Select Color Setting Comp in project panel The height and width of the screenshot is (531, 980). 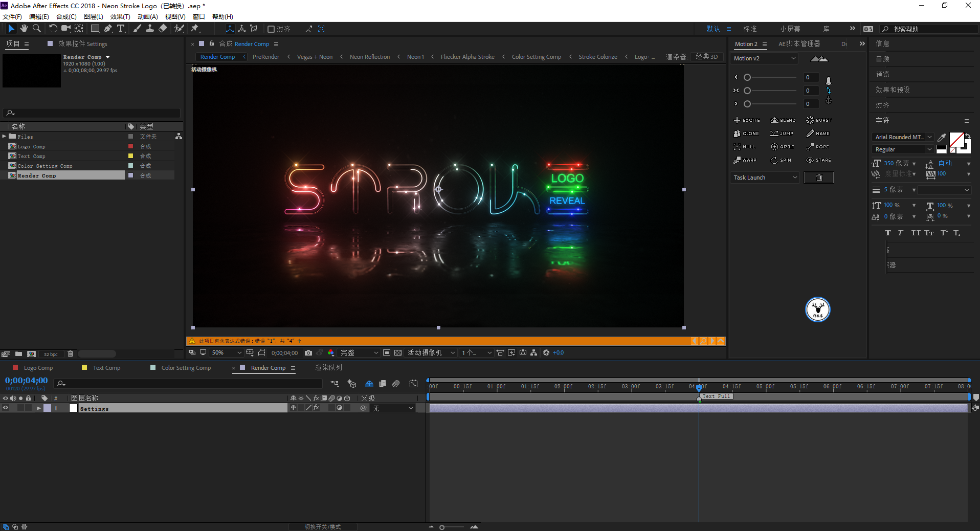click(x=45, y=166)
